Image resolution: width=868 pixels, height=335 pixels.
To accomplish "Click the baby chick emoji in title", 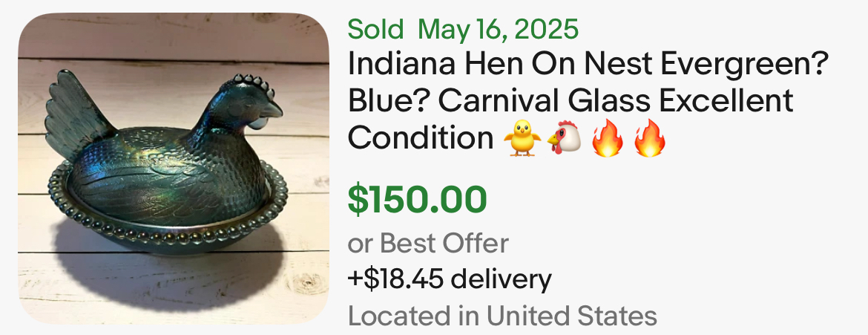I will [x=523, y=139].
